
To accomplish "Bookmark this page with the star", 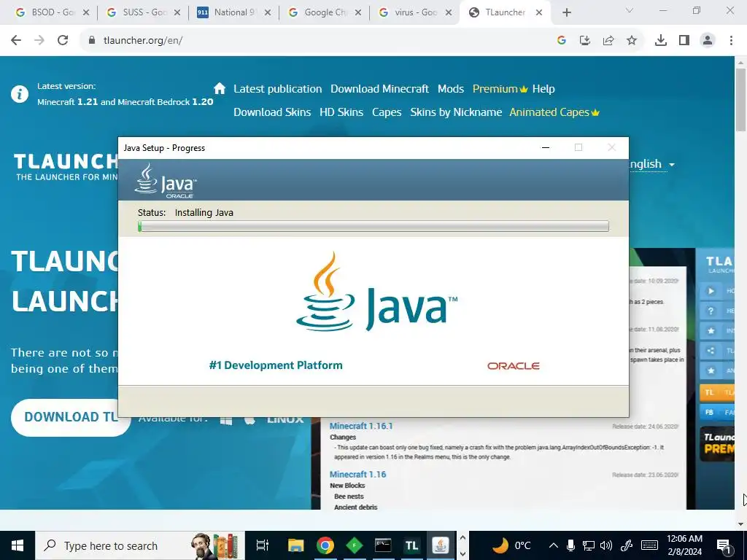I will [x=632, y=41].
